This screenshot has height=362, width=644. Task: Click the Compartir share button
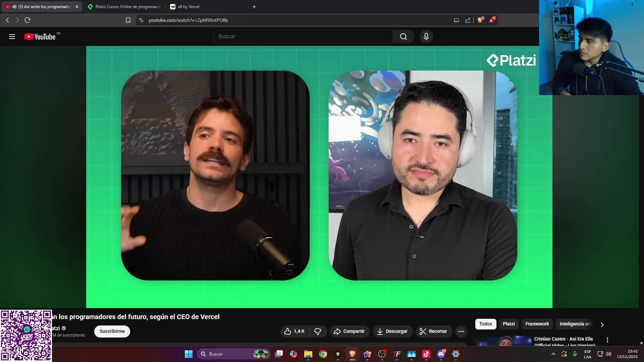click(x=349, y=331)
